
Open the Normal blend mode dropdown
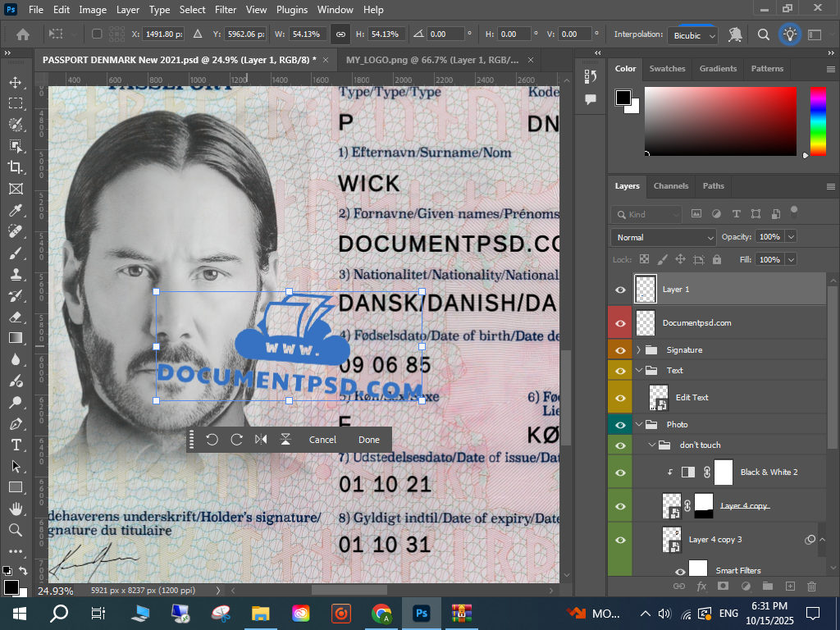pos(663,237)
